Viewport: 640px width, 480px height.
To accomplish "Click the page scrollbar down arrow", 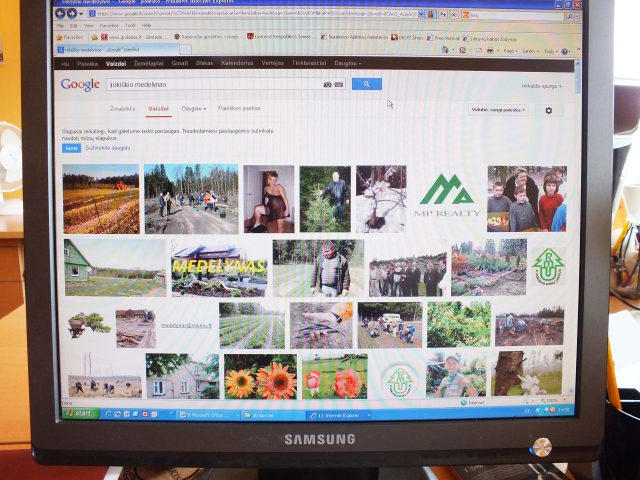I will click(x=571, y=391).
